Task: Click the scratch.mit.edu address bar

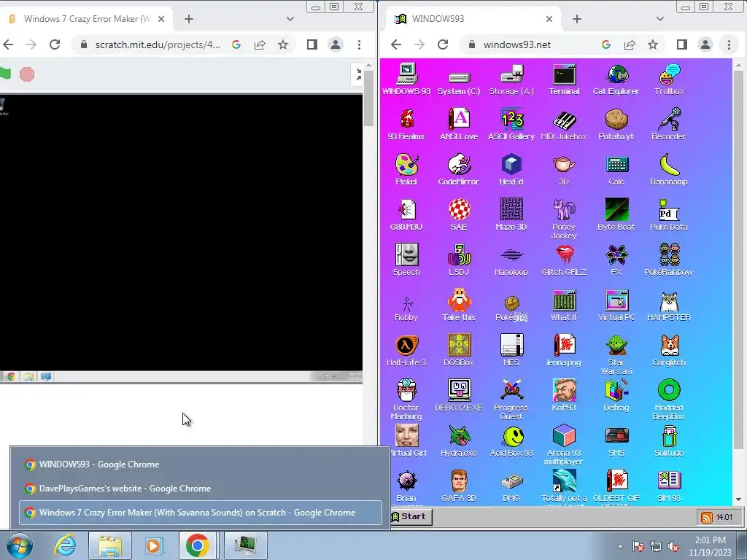Action: (x=158, y=44)
